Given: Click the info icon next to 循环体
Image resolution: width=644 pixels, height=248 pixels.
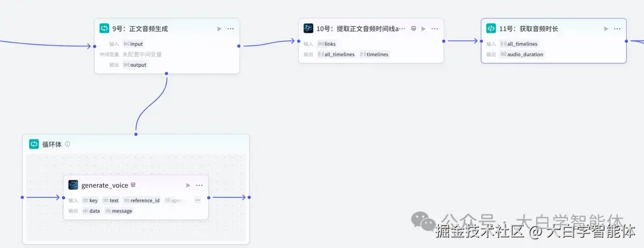Looking at the screenshot, I should [68, 144].
